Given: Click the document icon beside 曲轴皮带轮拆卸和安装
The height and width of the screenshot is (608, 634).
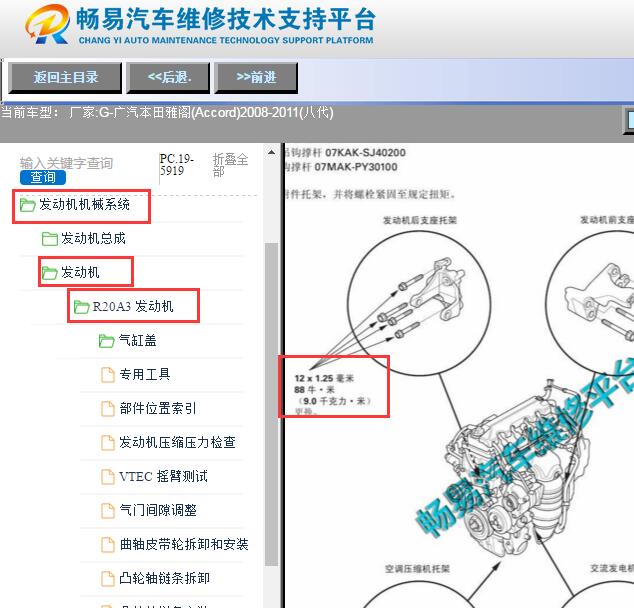Looking at the screenshot, I should pos(108,545).
